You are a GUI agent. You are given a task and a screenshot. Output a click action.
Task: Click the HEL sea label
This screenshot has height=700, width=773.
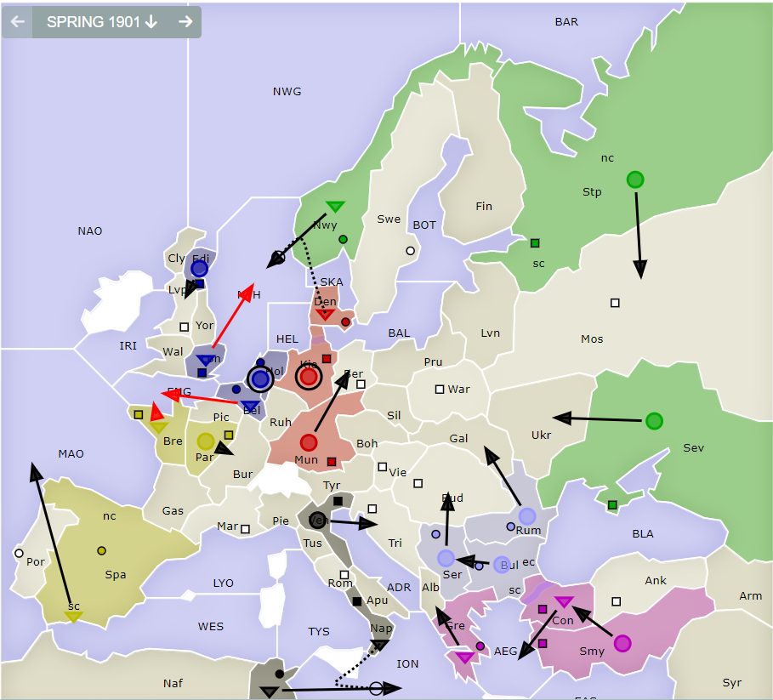pyautogui.click(x=287, y=339)
